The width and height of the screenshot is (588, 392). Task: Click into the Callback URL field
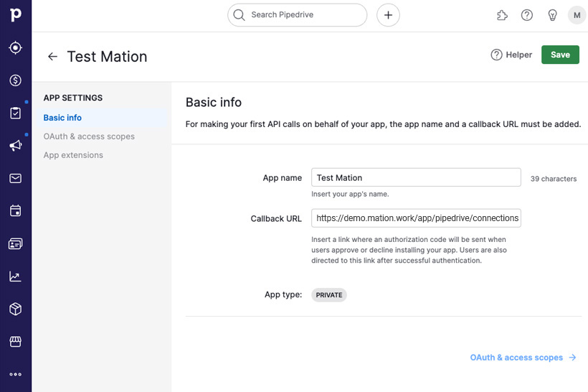(x=416, y=218)
